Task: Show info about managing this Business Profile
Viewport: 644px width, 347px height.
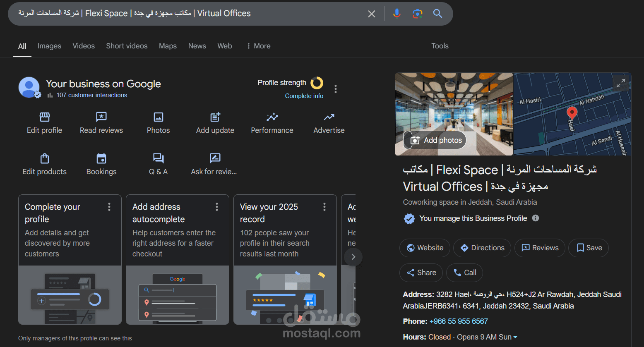Action: pyautogui.click(x=536, y=218)
